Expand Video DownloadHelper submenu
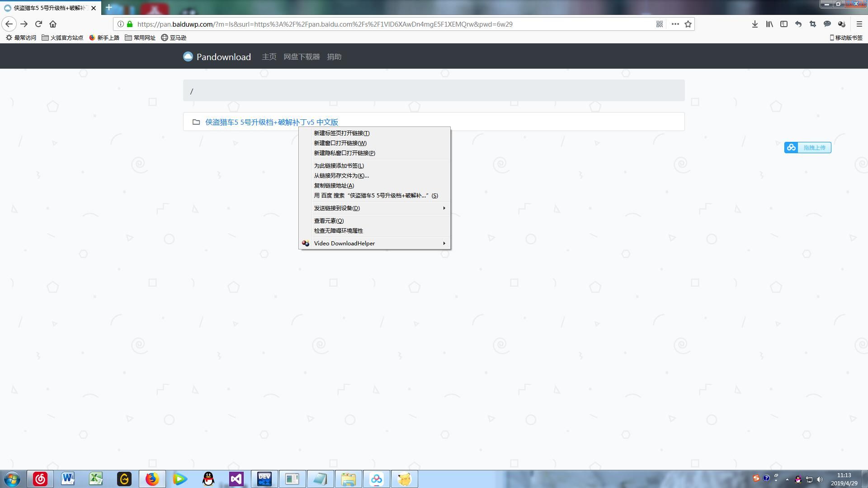This screenshot has width=868, height=488. click(374, 243)
